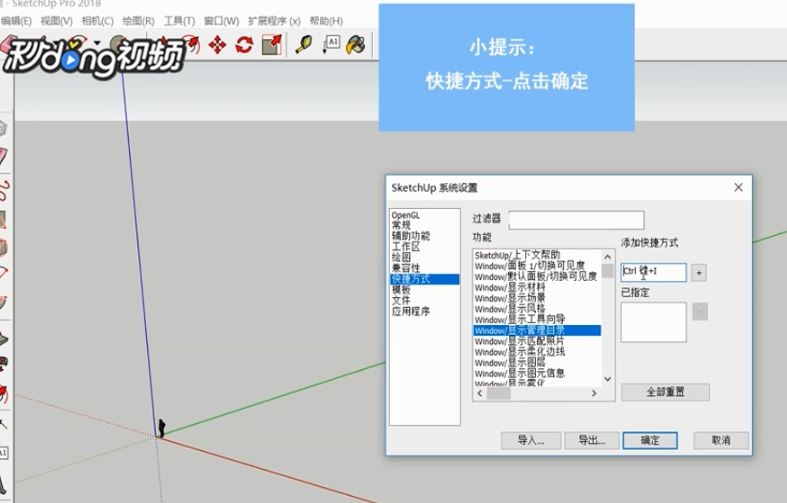Screen dimensions: 787x503
Task: Select the Move tool with red arrows
Action: coord(217,45)
